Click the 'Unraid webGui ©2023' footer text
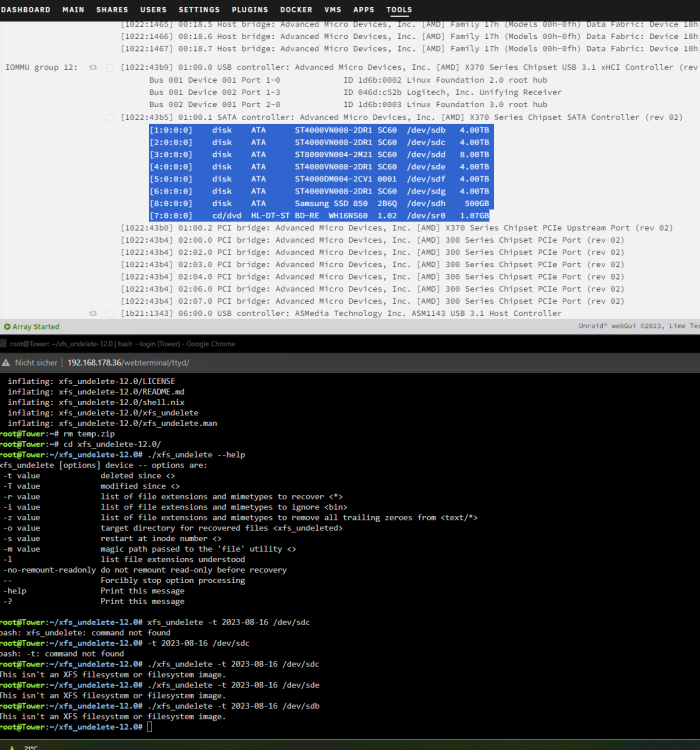 point(639,326)
